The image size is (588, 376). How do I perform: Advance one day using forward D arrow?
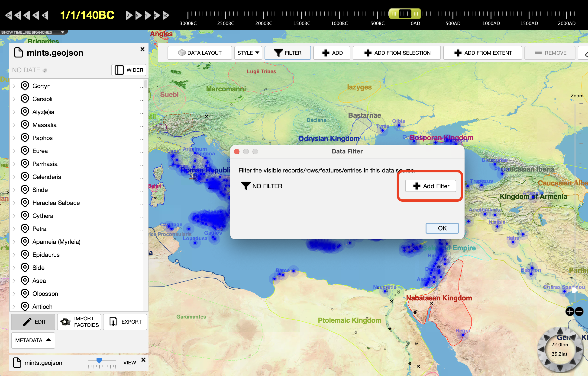(129, 15)
